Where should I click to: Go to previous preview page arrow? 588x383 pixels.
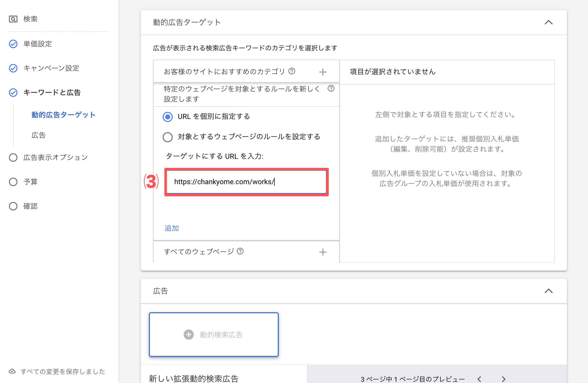[479, 379]
